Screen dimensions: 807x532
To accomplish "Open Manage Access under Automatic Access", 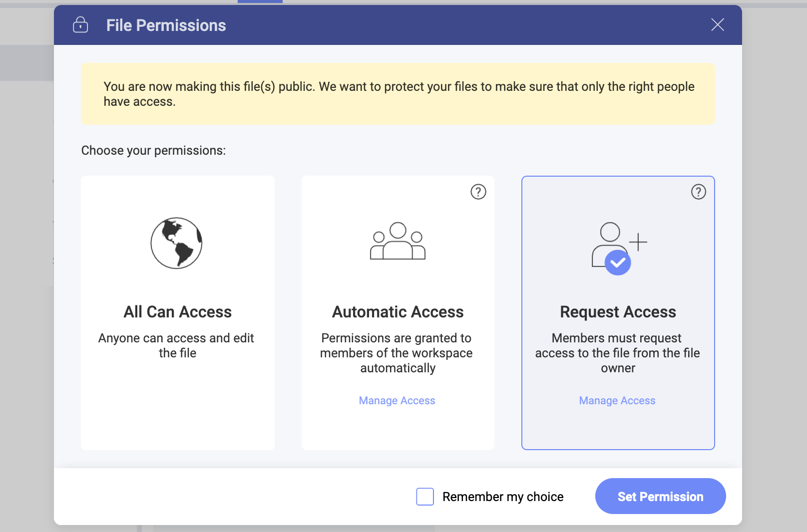I will pos(397,401).
